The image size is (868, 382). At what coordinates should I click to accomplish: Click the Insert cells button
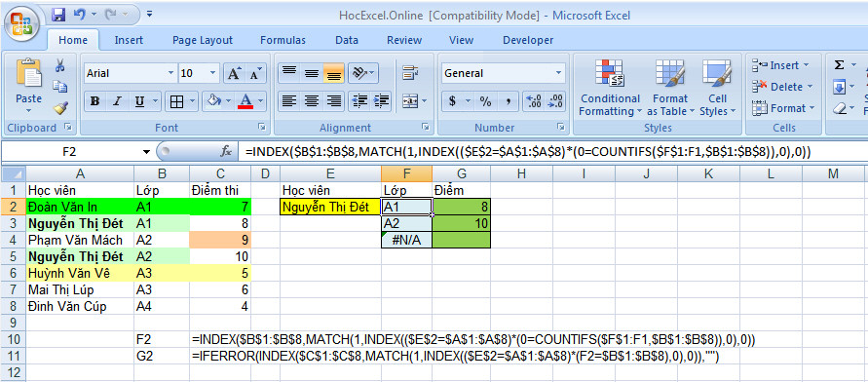click(x=779, y=66)
